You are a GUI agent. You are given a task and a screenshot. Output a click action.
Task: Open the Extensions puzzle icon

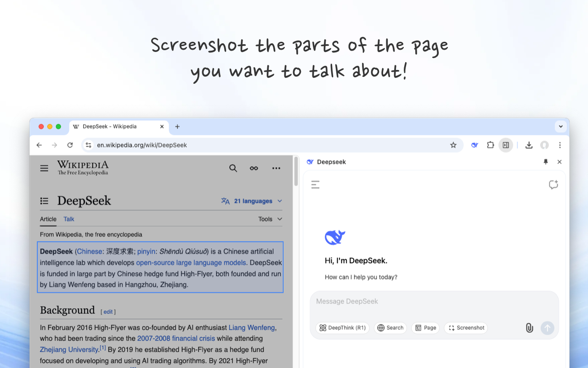pyautogui.click(x=490, y=145)
